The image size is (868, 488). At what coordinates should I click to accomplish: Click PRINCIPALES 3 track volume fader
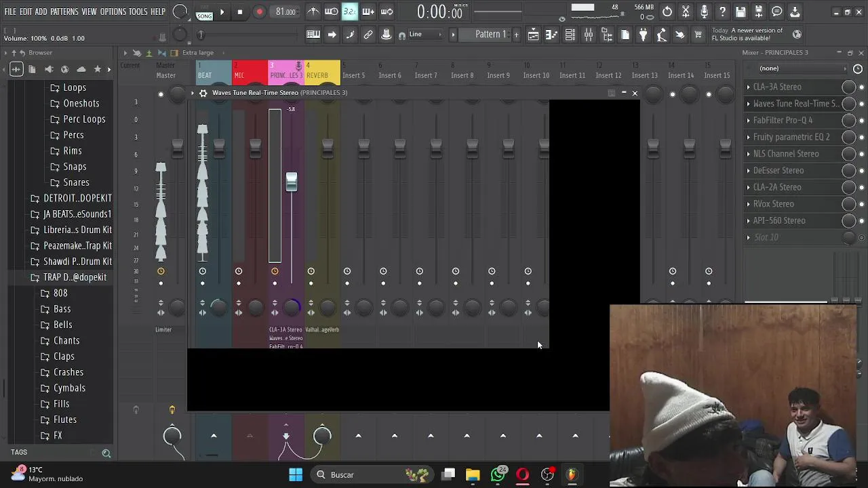coord(291,181)
